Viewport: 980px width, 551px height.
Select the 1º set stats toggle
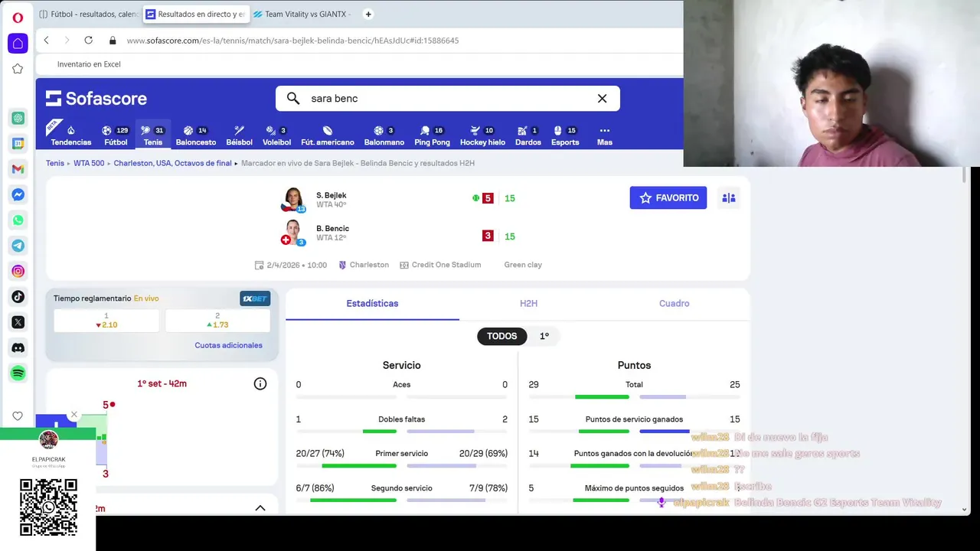pyautogui.click(x=544, y=336)
